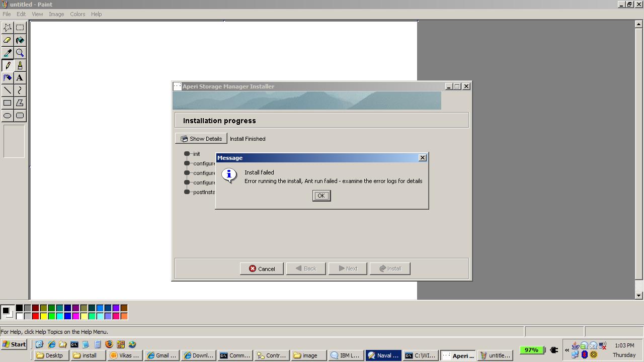The height and width of the screenshot is (362, 644).
Task: Select the Pick Color eyedropper tool
Action: tap(8, 53)
